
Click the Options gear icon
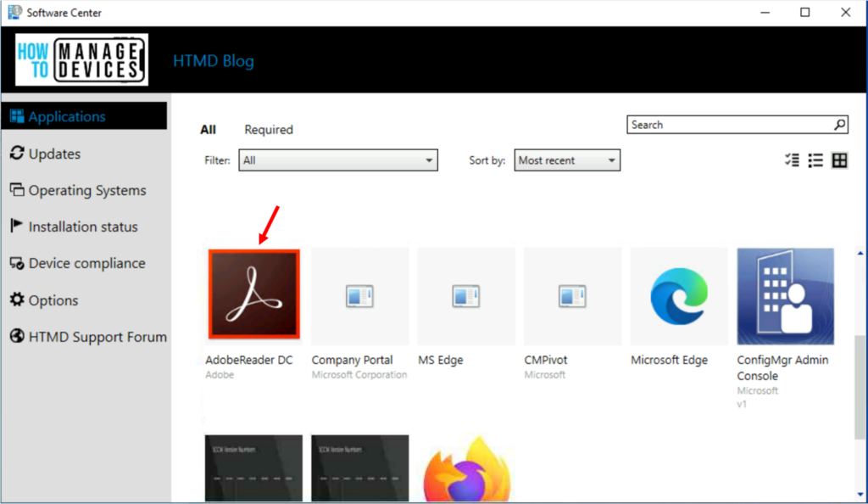click(17, 300)
